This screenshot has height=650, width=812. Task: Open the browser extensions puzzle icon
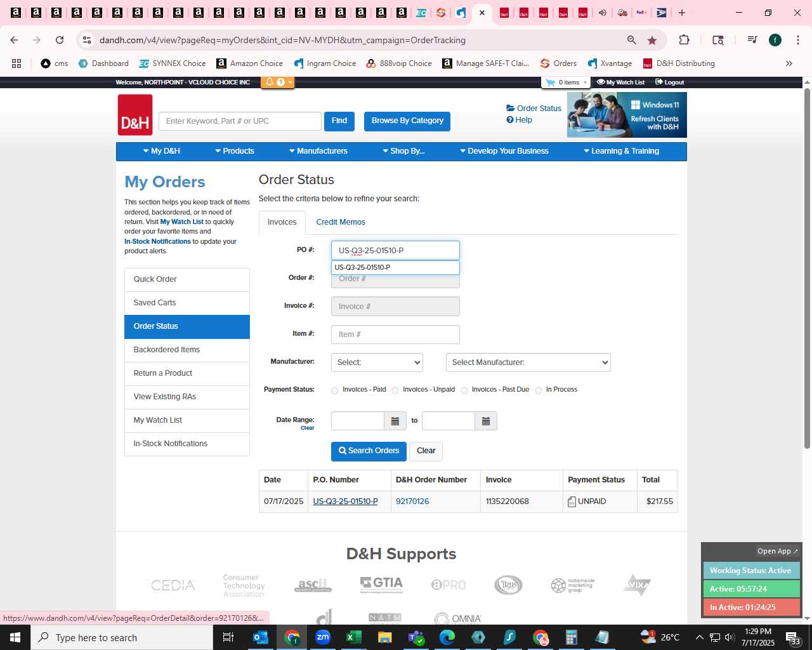tap(684, 40)
